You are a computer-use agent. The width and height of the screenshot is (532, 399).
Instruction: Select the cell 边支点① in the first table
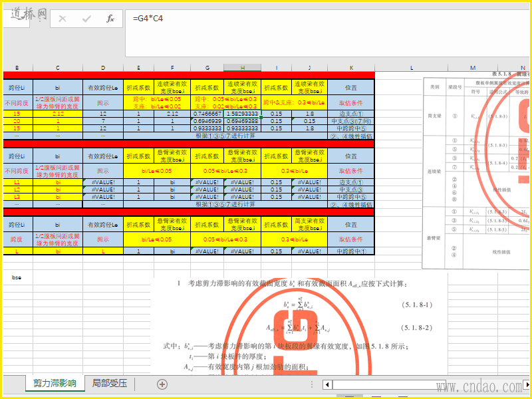[x=351, y=114]
